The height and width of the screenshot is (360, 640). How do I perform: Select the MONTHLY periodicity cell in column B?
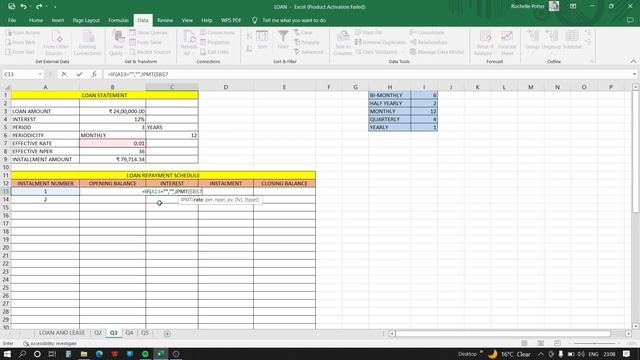[x=112, y=135]
